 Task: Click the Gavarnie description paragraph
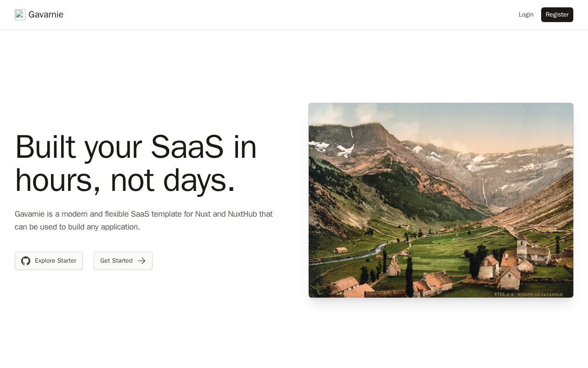pos(144,220)
